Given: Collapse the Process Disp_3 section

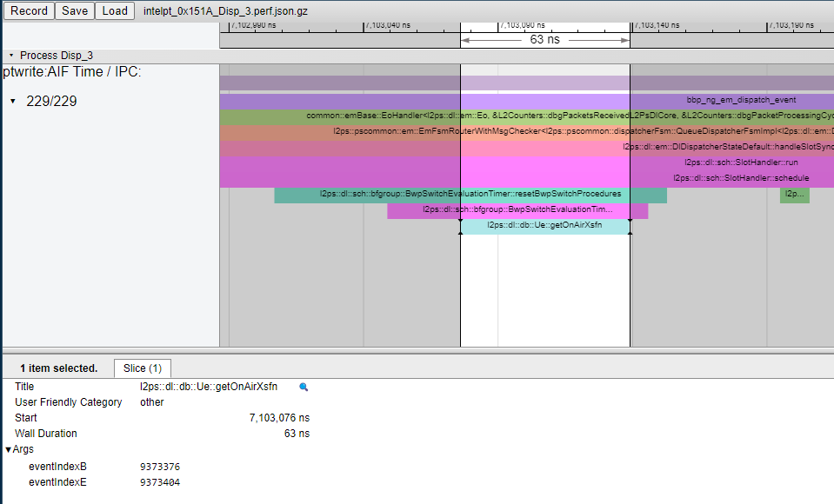Looking at the screenshot, I should pos(11,56).
